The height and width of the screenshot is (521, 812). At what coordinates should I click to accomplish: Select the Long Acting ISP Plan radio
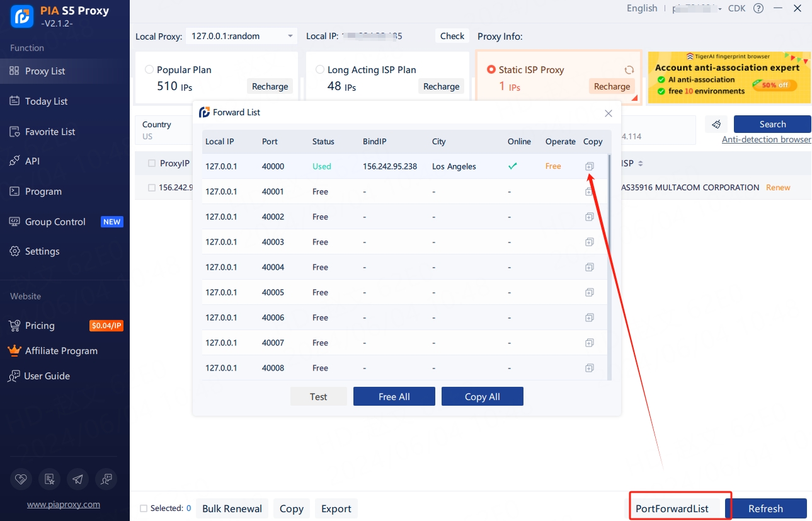[x=320, y=69]
